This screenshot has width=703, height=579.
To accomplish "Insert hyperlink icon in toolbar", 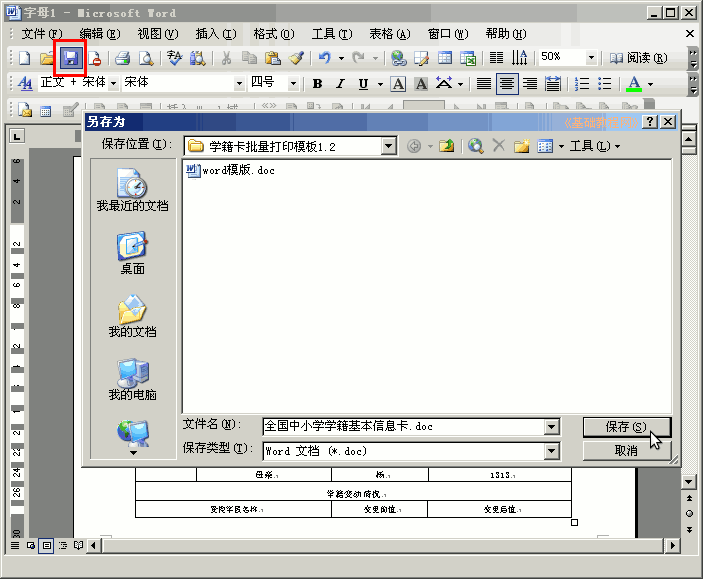I will coord(398,58).
